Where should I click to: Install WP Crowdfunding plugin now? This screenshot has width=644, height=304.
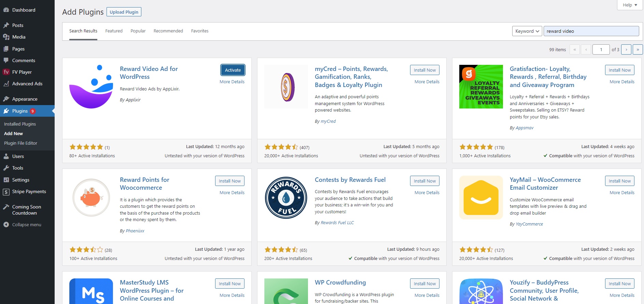425,284
